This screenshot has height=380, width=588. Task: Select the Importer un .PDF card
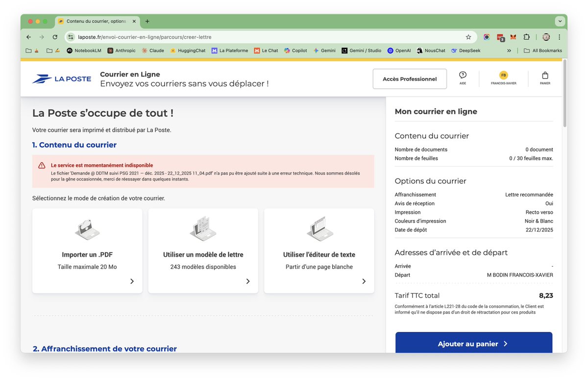[x=87, y=251]
